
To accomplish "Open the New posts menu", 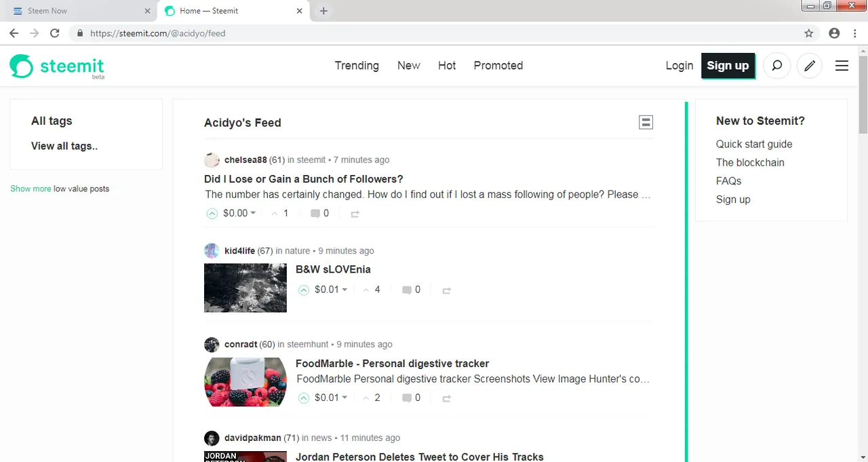I will [409, 66].
